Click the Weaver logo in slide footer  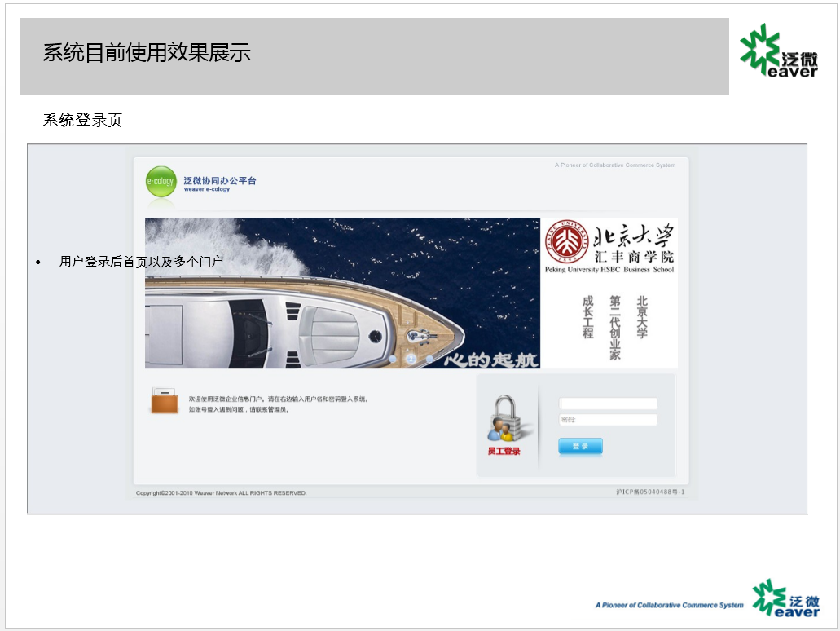[x=785, y=598]
